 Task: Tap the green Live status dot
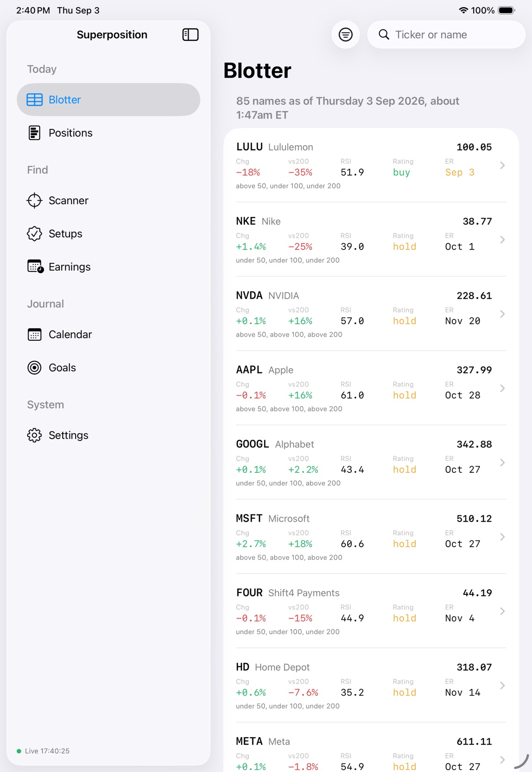[x=19, y=751]
